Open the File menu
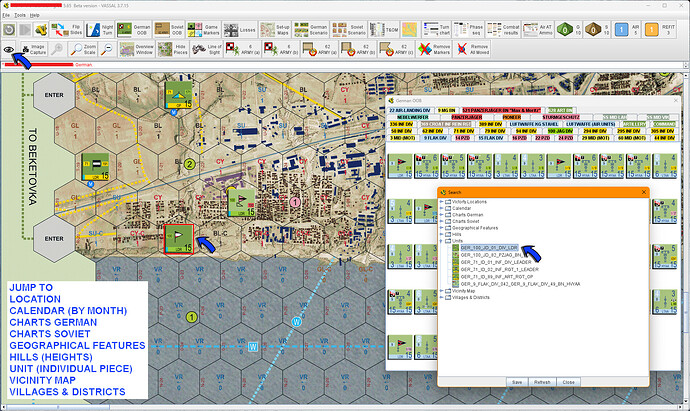This screenshot has width=690, height=411. (x=7, y=16)
